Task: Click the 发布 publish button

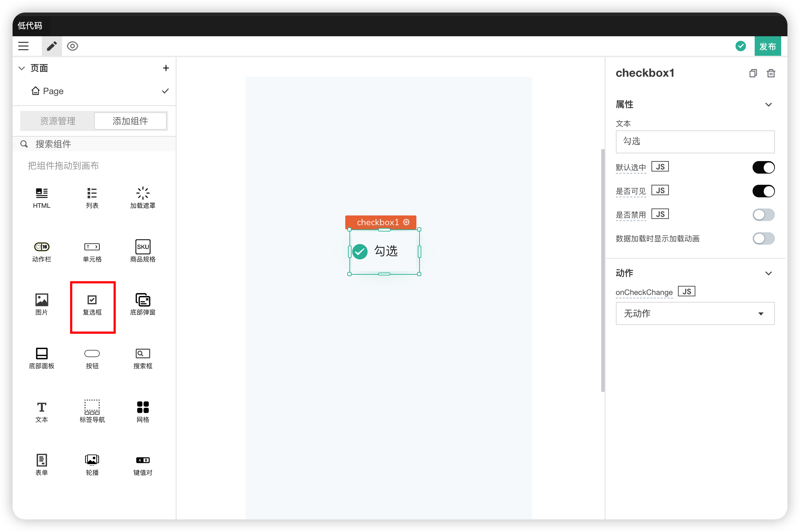Action: [x=767, y=46]
